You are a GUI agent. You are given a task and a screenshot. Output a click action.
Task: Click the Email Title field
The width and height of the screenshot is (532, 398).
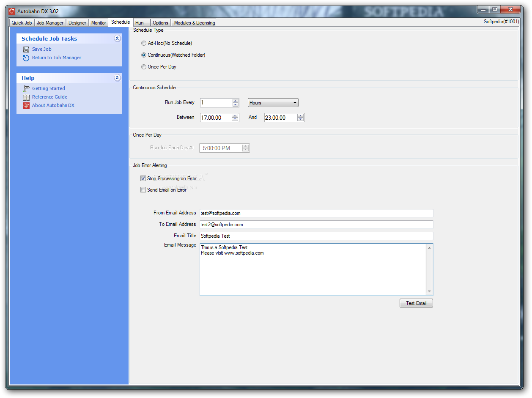(316, 236)
